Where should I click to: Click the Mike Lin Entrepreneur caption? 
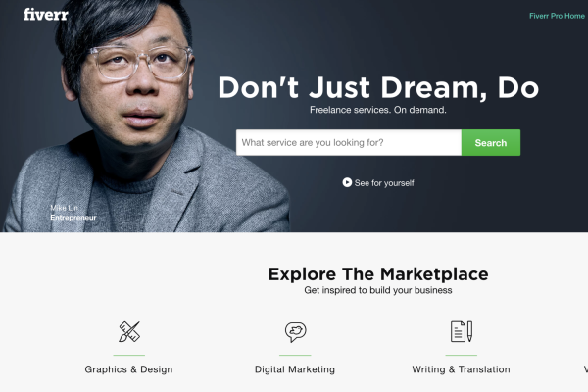[73, 213]
